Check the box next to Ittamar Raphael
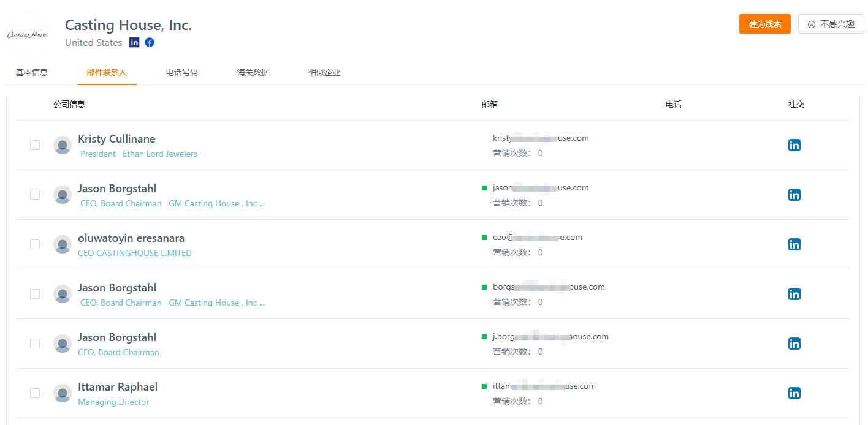 [35, 393]
